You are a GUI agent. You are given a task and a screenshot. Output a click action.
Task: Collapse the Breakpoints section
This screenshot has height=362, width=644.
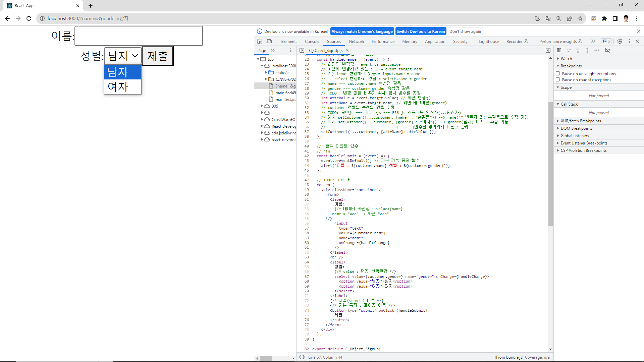coord(599,66)
